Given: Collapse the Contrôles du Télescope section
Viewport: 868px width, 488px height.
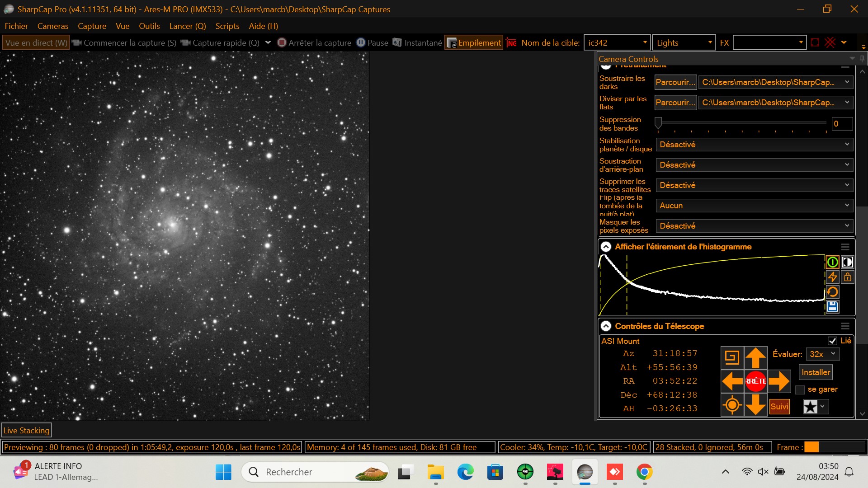Looking at the screenshot, I should 606,326.
